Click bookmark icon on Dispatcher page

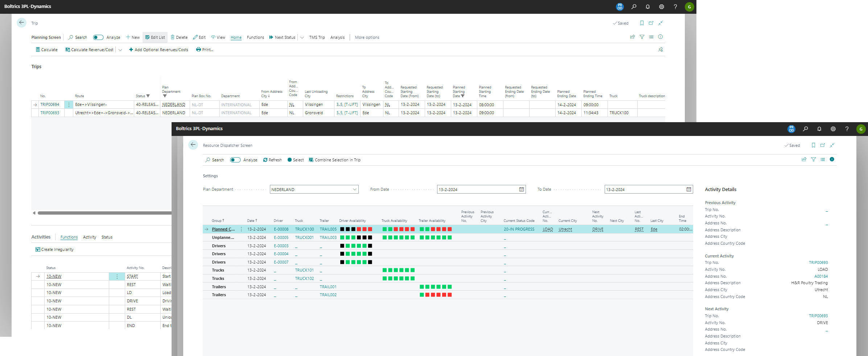(813, 145)
